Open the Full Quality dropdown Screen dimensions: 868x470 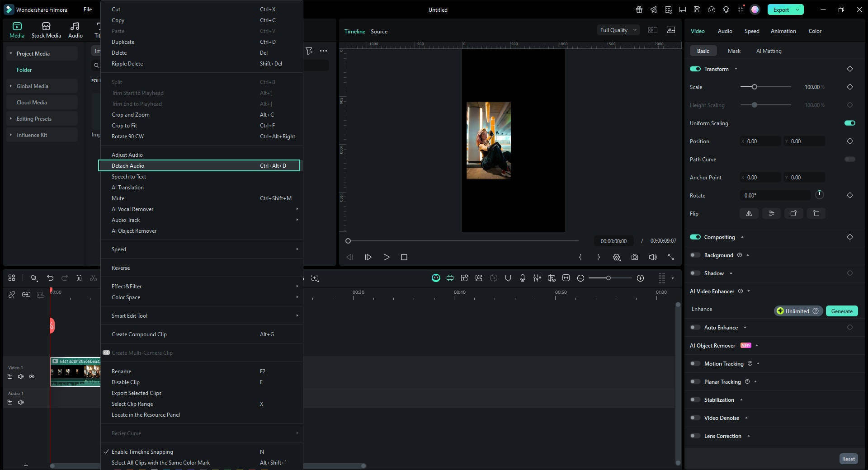click(x=618, y=30)
